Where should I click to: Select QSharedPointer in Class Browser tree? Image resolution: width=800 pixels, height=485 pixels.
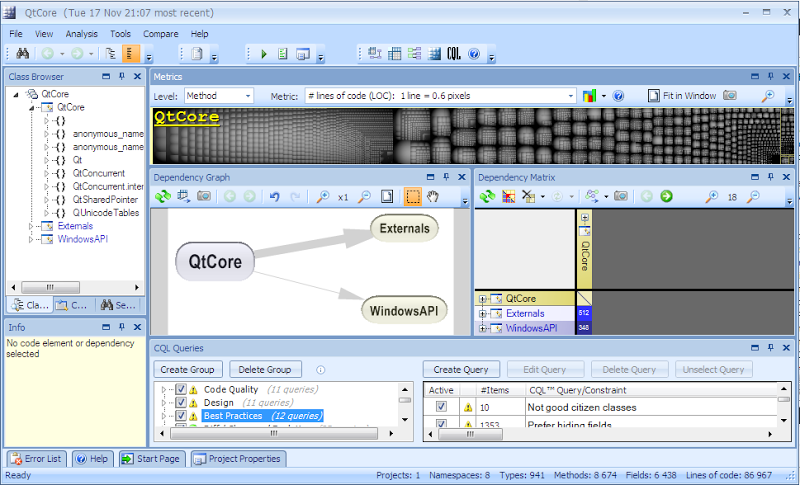pyautogui.click(x=105, y=199)
